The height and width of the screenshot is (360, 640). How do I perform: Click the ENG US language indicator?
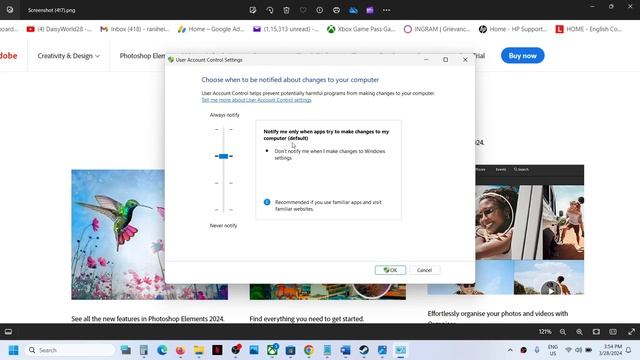click(x=553, y=350)
